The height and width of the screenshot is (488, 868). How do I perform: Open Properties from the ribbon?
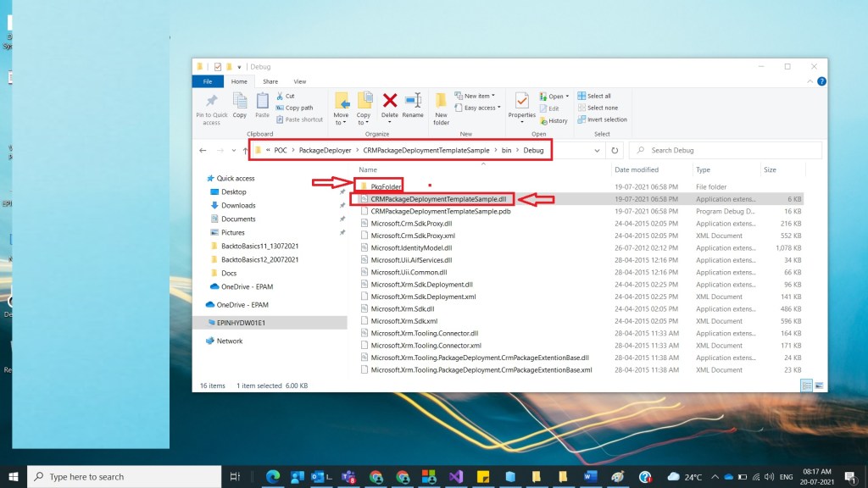521,105
